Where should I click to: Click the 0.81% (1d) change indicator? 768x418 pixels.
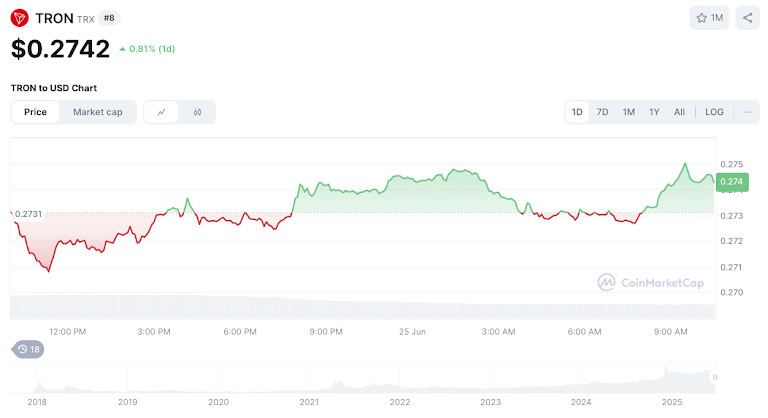(147, 49)
